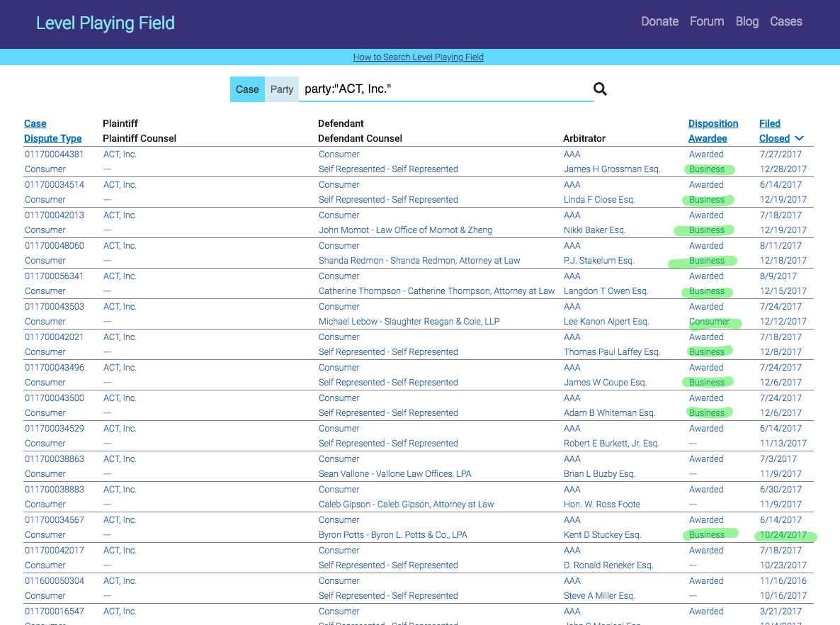The width and height of the screenshot is (840, 625).
Task: Click arbitrator Langdon T Owen Esq.
Action: tap(606, 291)
